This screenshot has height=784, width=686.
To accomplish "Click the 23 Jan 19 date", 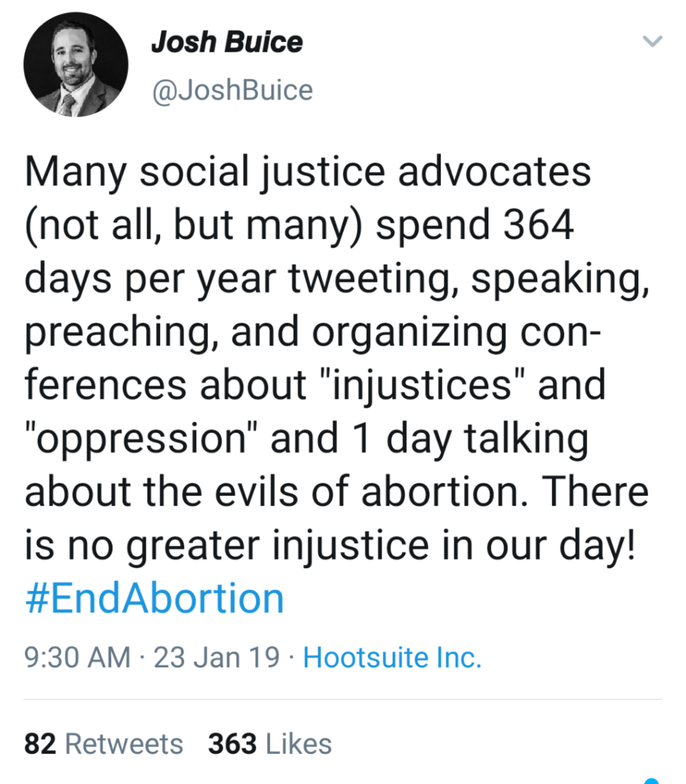I will tap(216, 658).
